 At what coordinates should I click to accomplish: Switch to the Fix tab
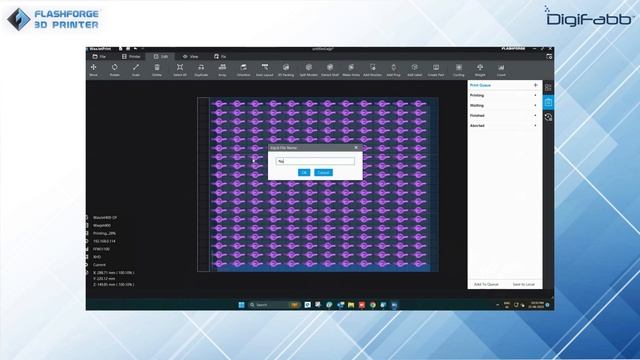click(220, 56)
